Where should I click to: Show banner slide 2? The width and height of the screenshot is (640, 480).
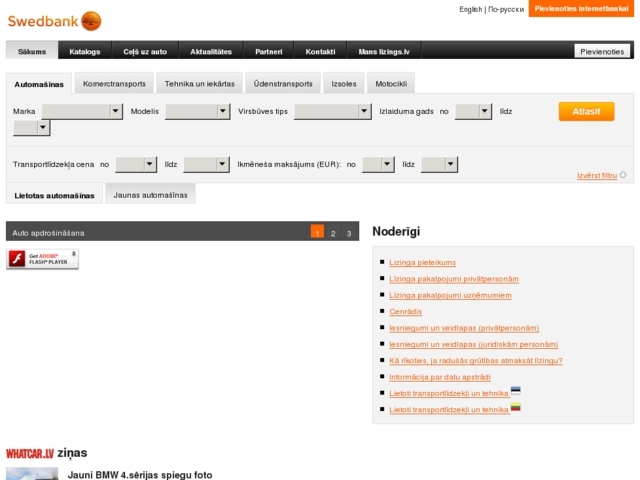point(333,231)
